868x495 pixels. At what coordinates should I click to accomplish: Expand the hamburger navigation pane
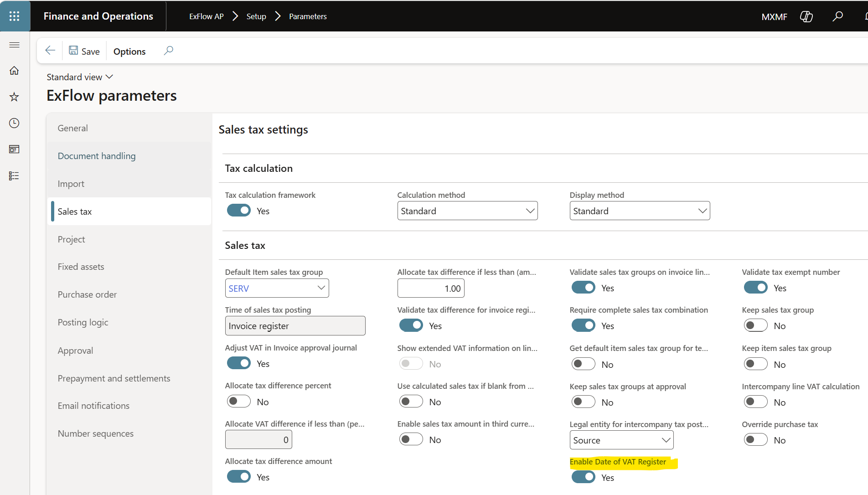point(15,45)
